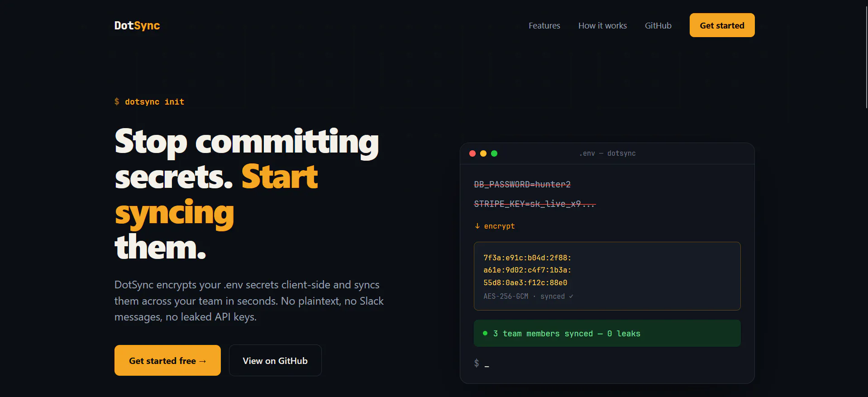Click the green status dot before '3 team members'
The height and width of the screenshot is (397, 868).
(x=485, y=333)
